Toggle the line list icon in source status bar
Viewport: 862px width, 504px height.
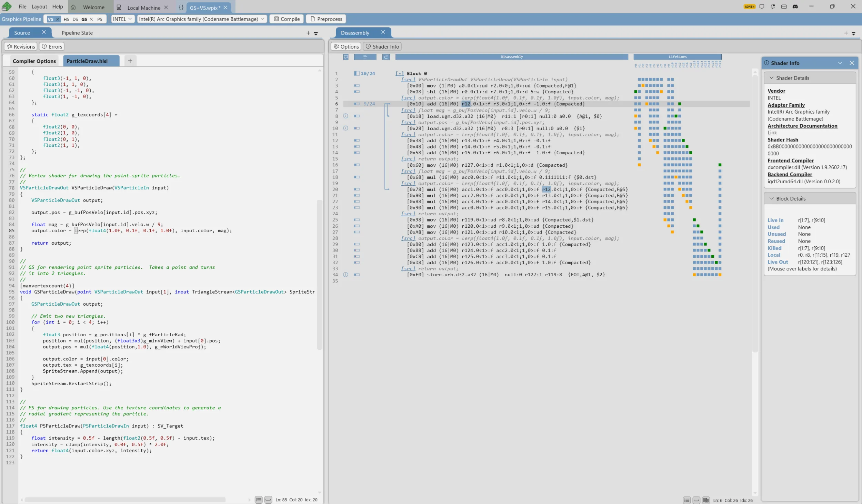click(x=259, y=500)
